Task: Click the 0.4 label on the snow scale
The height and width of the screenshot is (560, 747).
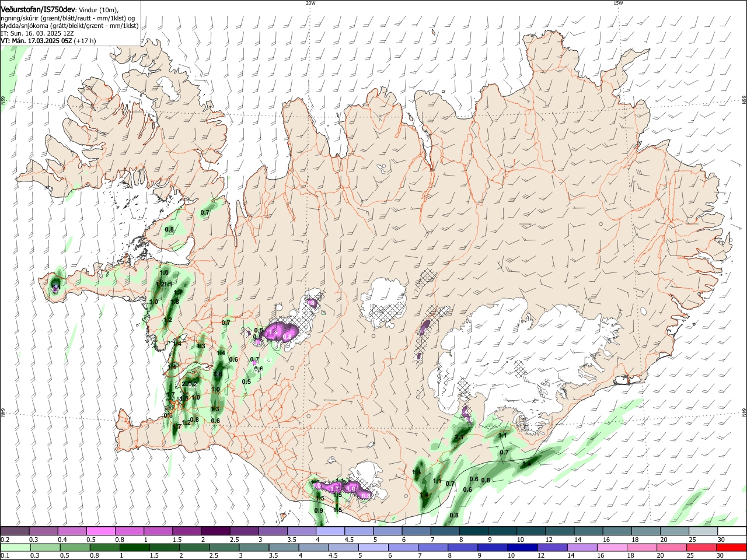Action: (62, 540)
